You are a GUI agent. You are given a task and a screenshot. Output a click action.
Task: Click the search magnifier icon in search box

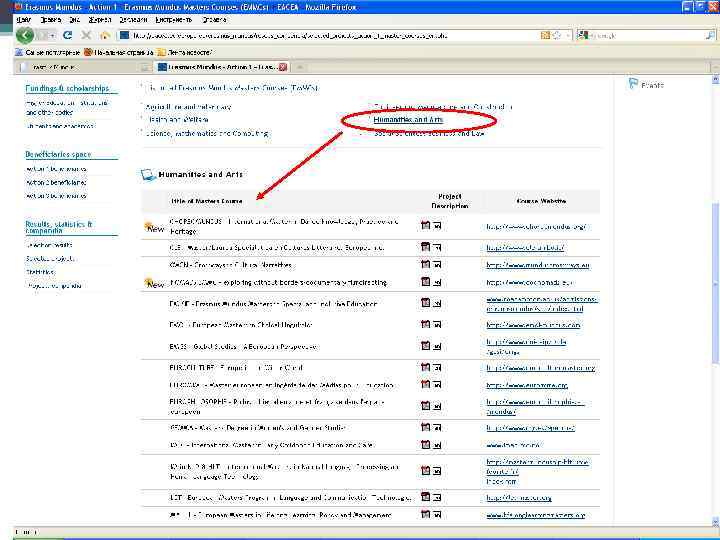click(x=710, y=35)
